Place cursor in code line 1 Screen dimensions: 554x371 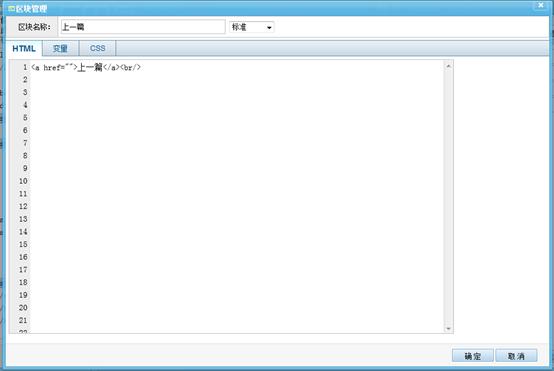pos(237,67)
